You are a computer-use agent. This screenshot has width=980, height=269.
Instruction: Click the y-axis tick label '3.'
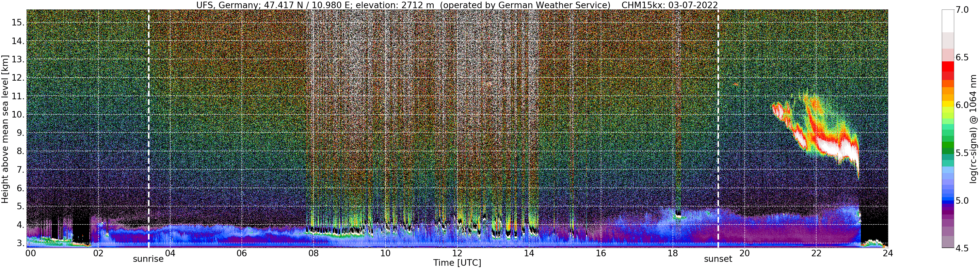21,243
